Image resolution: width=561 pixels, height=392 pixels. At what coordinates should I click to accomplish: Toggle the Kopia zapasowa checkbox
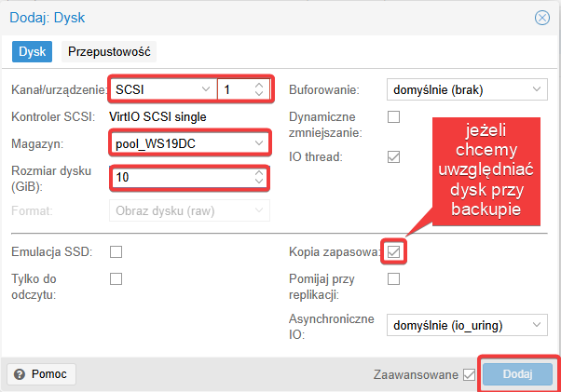coord(393,252)
